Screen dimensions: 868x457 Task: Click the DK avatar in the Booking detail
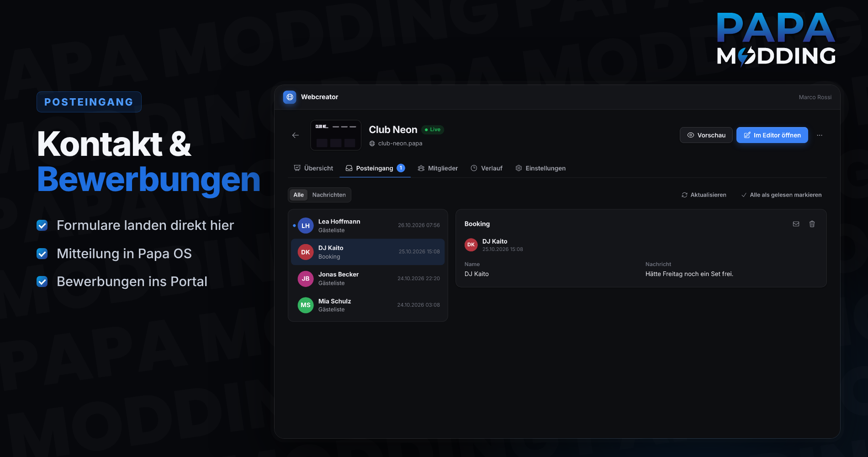coord(471,244)
